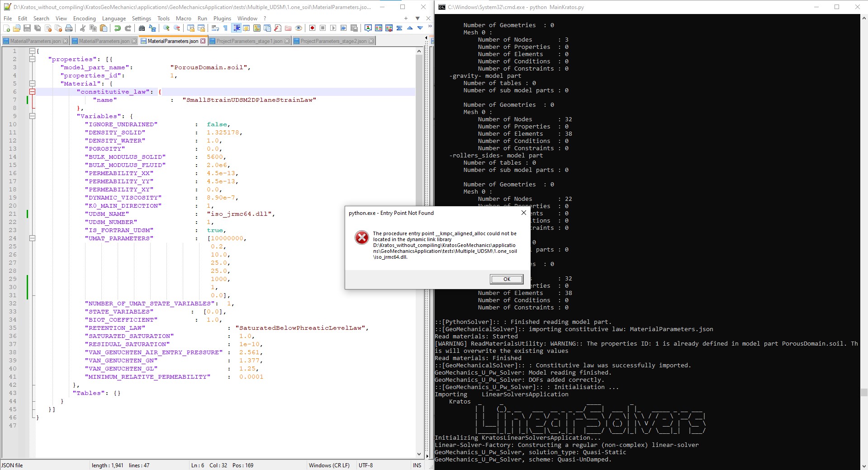
Task: Toggle word wrap
Action: [215, 28]
